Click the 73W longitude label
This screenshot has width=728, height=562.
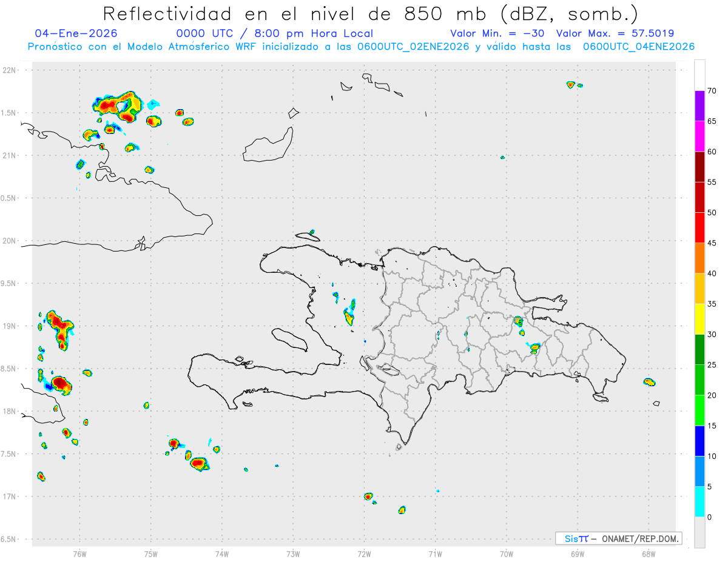[293, 554]
